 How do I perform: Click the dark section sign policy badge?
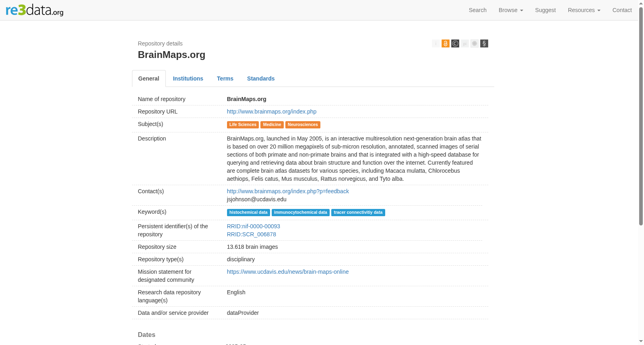pos(484,43)
